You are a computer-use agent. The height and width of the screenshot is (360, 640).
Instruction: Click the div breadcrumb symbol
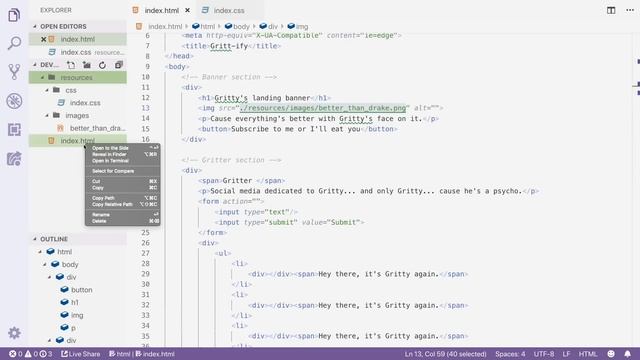[269, 27]
